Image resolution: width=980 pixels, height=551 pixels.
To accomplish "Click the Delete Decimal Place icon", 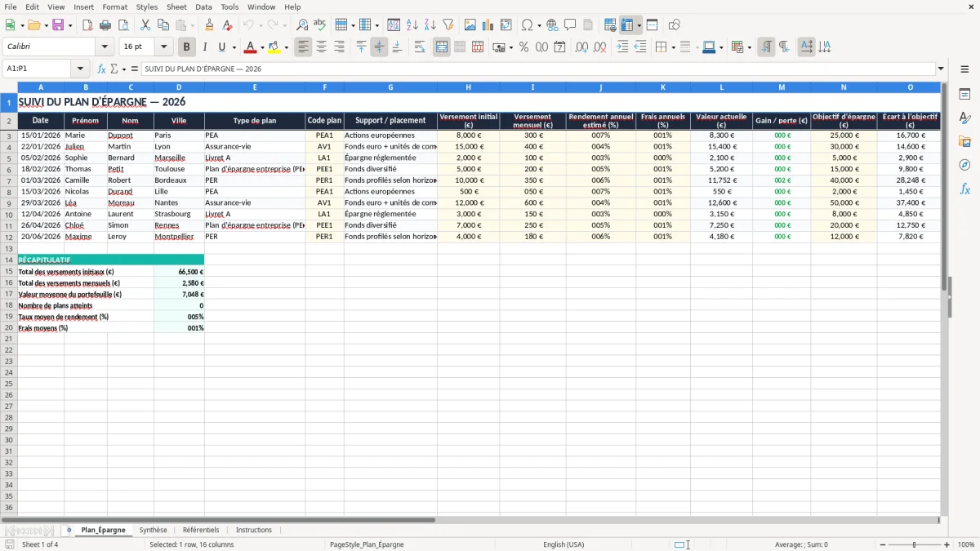I will pos(599,47).
